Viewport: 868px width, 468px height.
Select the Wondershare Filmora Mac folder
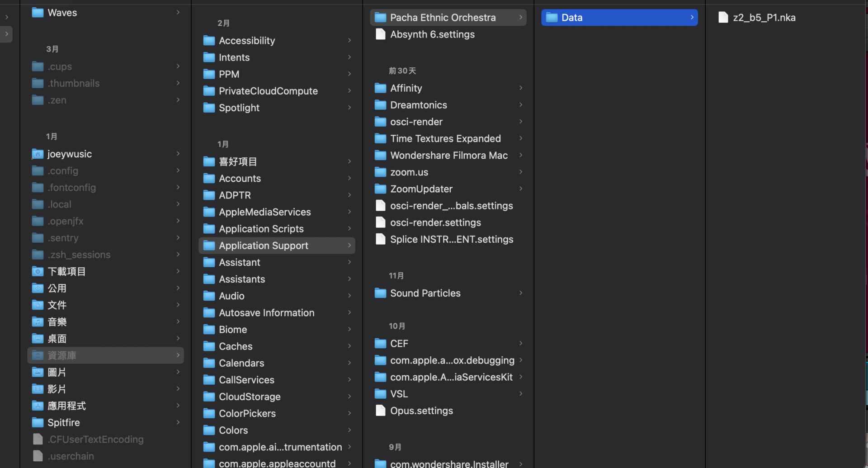point(448,156)
